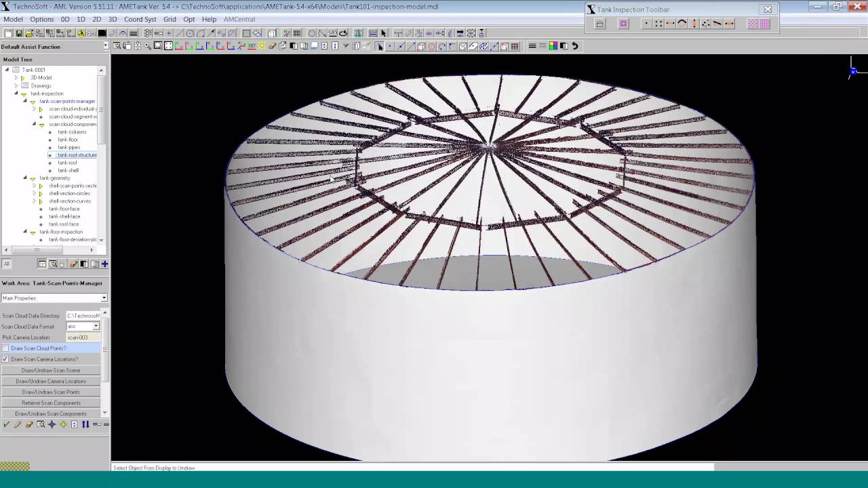Image resolution: width=868 pixels, height=488 pixels.
Task: Click the four-points icon in Tank Inspection Toolbar
Action: (658, 24)
